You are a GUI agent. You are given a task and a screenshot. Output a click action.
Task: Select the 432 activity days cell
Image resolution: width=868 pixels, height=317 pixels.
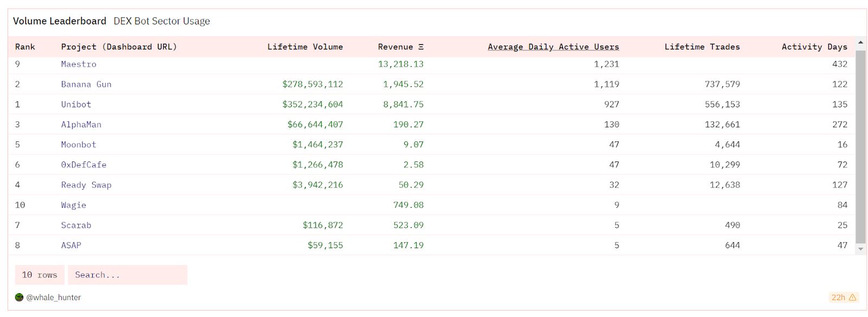840,64
